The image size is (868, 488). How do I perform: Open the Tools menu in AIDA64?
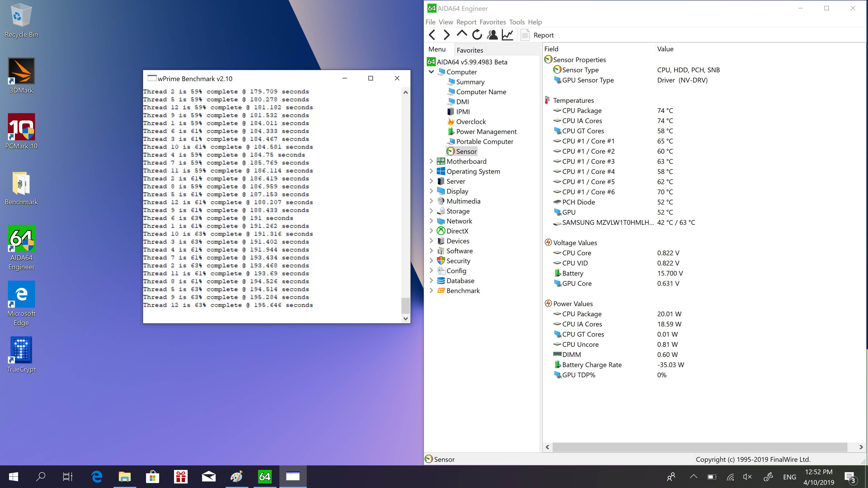[x=517, y=22]
